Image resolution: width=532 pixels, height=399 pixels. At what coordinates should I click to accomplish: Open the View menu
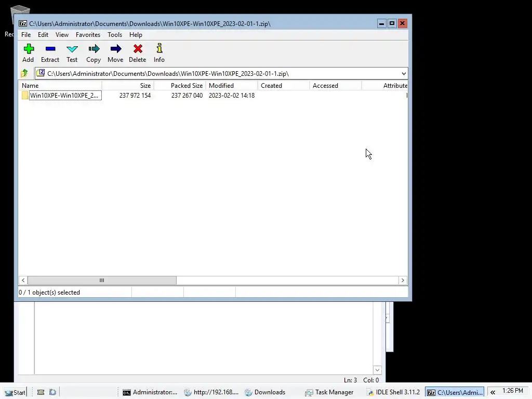pyautogui.click(x=62, y=35)
